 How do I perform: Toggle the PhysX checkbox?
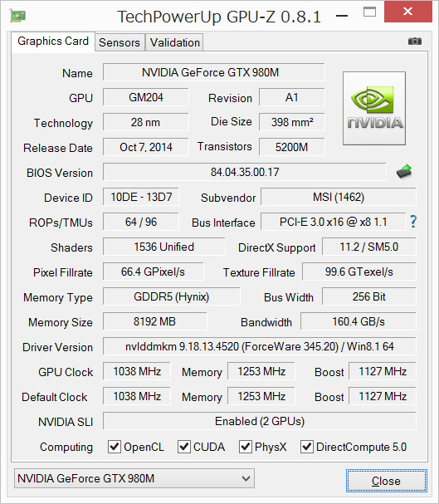click(x=246, y=447)
